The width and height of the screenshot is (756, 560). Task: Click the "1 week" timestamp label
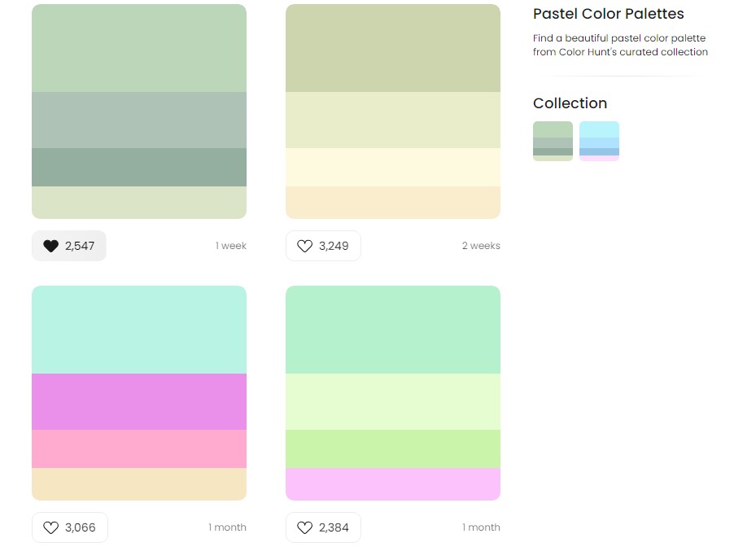click(x=230, y=245)
